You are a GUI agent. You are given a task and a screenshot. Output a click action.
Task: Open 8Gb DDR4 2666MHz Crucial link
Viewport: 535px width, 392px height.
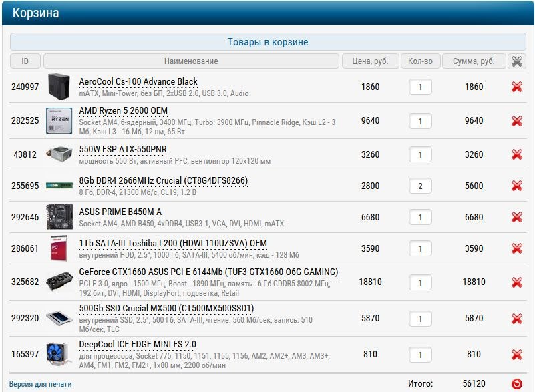[x=164, y=180]
